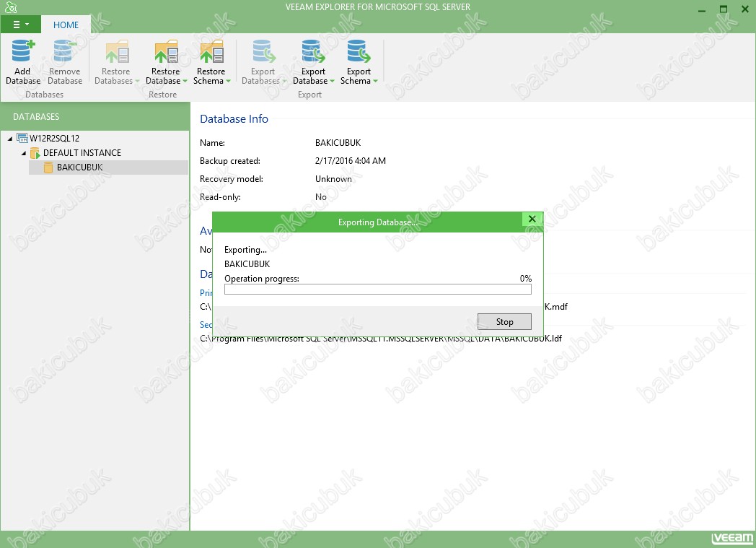
Task: Click the Restore Schema ribbon icon
Action: click(x=211, y=51)
